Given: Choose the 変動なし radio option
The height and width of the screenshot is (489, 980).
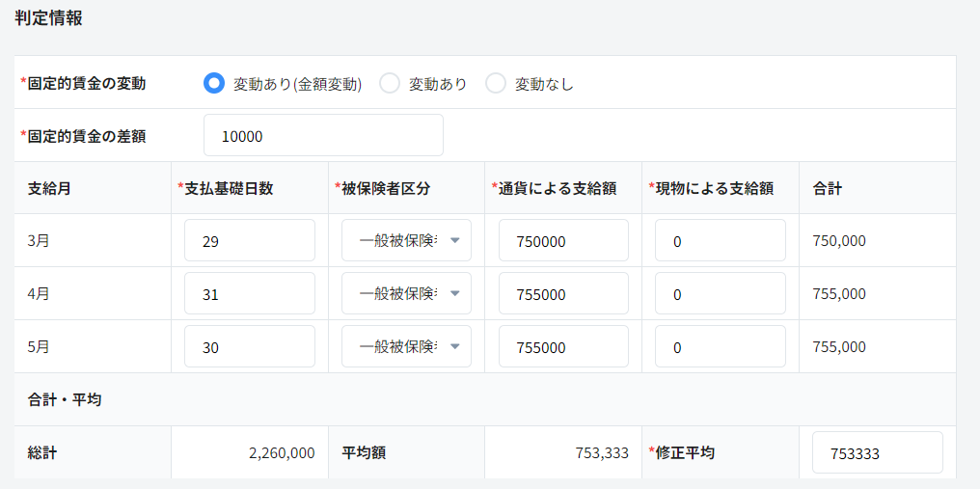Looking at the screenshot, I should 496,84.
